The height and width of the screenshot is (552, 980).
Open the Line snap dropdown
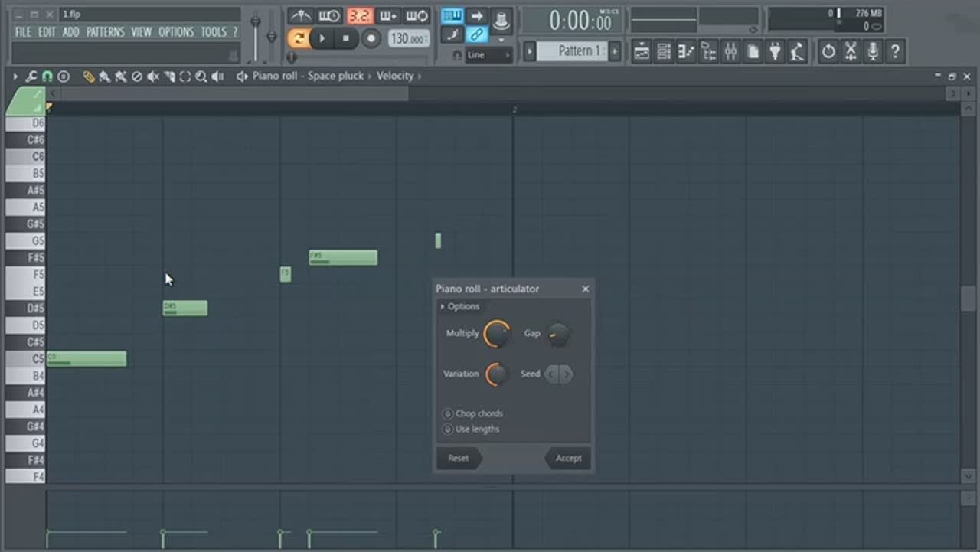pos(487,55)
